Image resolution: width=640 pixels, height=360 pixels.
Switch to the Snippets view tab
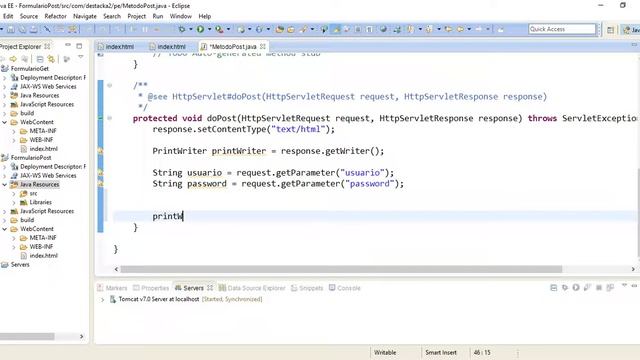pos(307,288)
